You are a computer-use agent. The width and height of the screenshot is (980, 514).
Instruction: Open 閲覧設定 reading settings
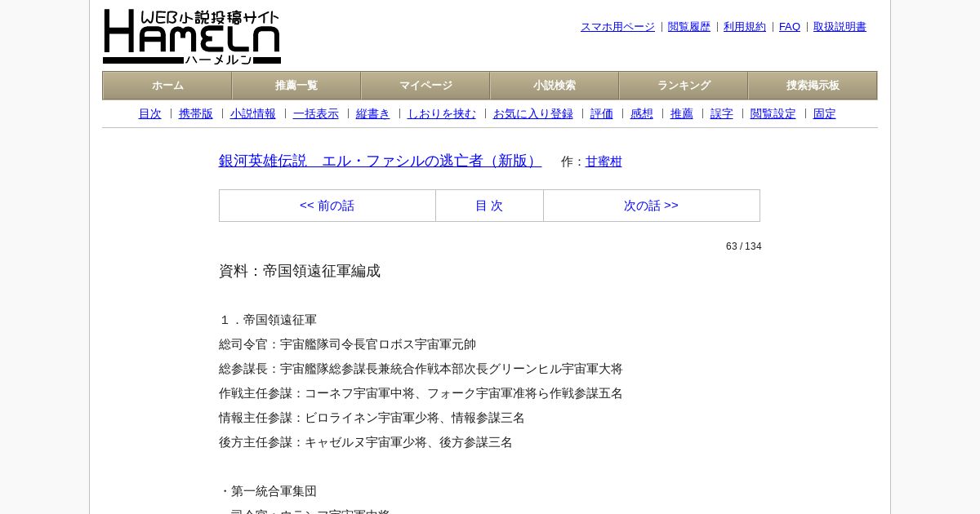(x=773, y=114)
